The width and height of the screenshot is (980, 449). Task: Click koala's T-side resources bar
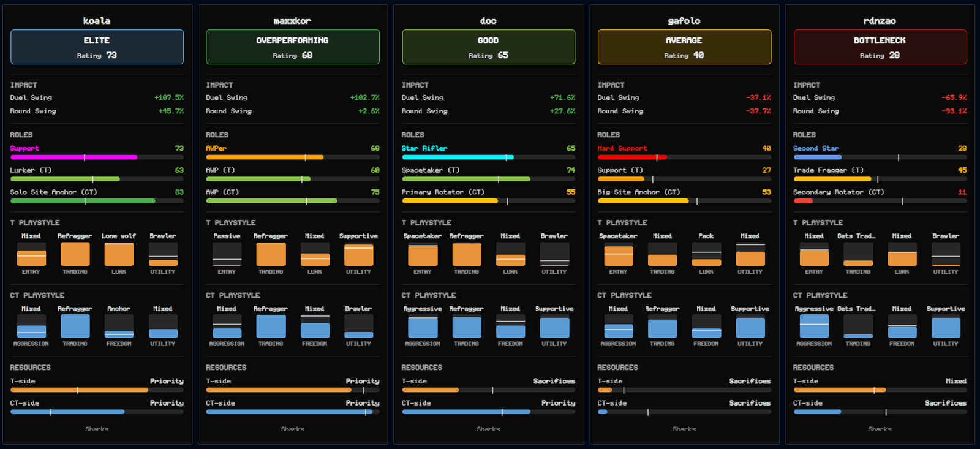point(97,390)
